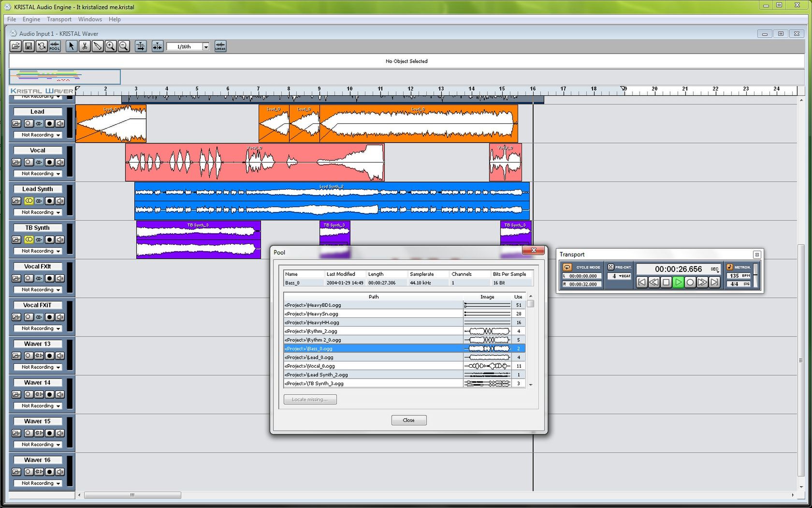Viewport: 812px width, 508px height.
Task: Click the Transport record circle button
Action: (690, 282)
